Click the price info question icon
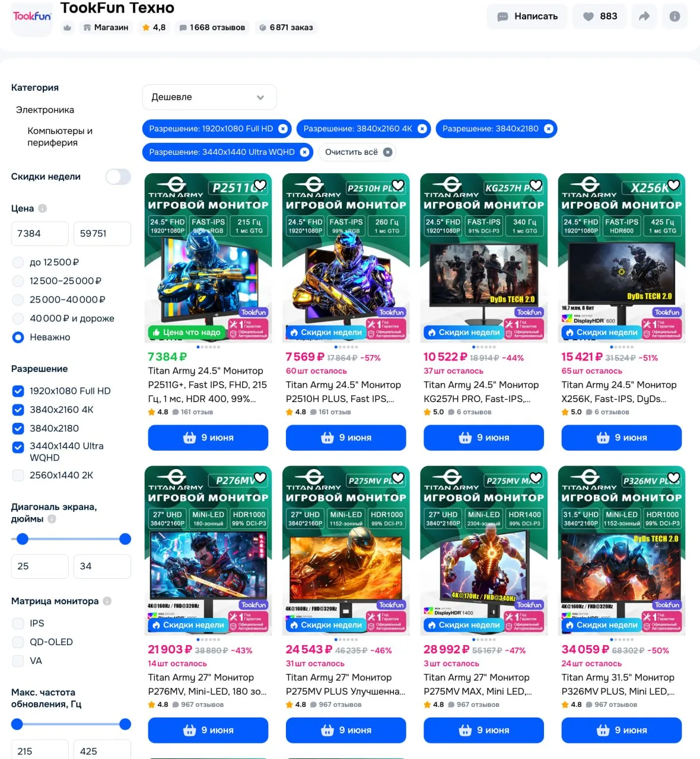 tap(43, 209)
